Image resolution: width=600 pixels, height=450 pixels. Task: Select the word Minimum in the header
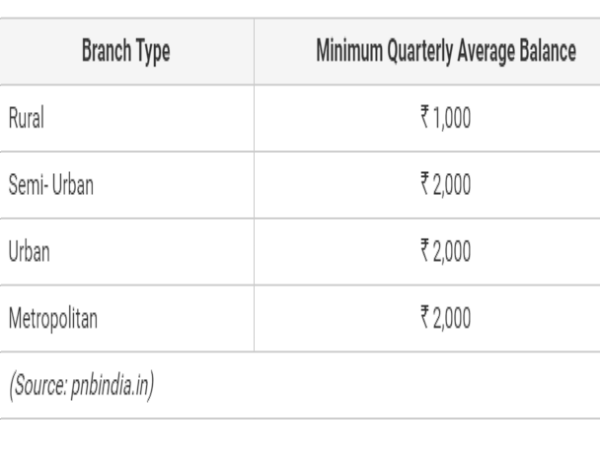pyautogui.click(x=351, y=52)
